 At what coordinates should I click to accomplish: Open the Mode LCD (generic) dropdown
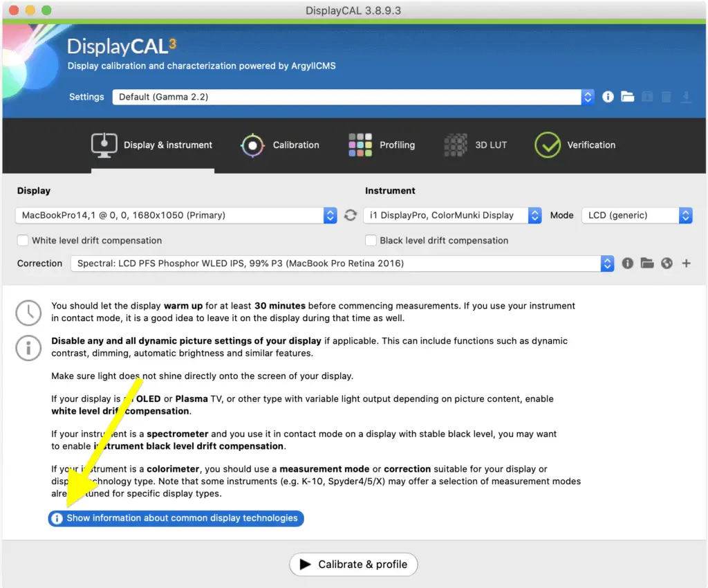click(x=637, y=215)
